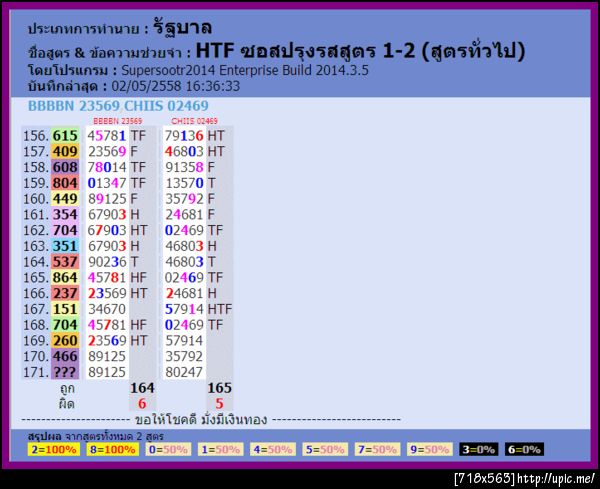This screenshot has width=600, height=489.
Task: Click result 537 in row 164
Action: coord(65,262)
